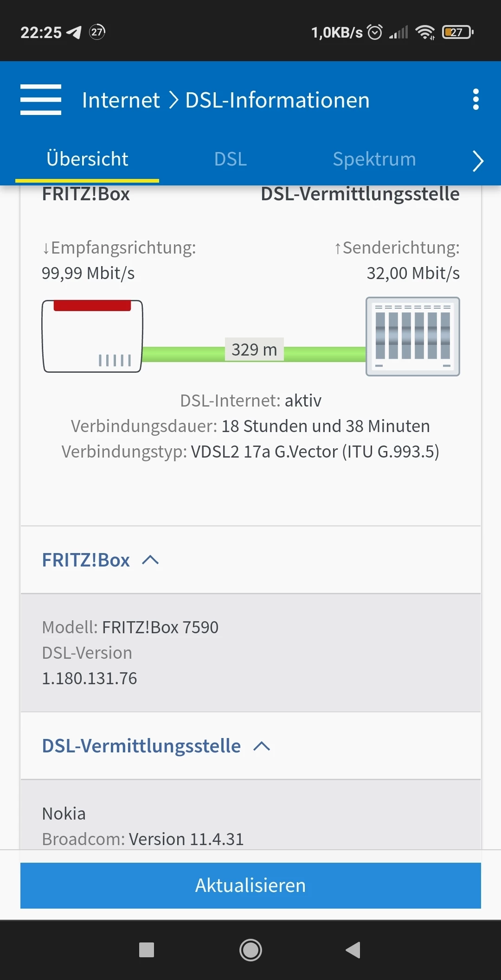501x980 pixels.
Task: Tap the FRITZ!Box router illustration
Action: tap(92, 336)
